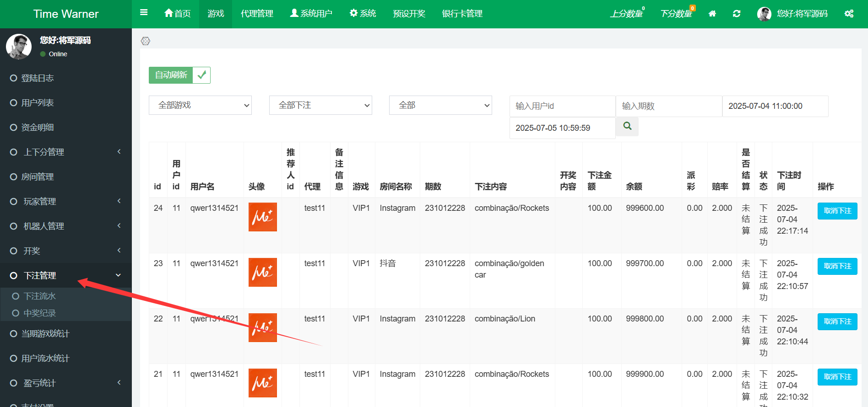The height and width of the screenshot is (407, 868).
Task: Click the home icon in top right
Action: click(712, 14)
